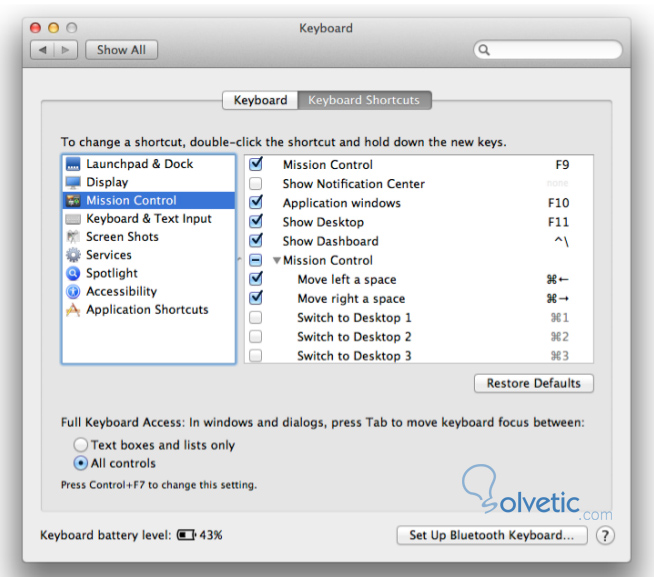This screenshot has width=654, height=577.
Task: Click the Services gear icon
Action: pyautogui.click(x=73, y=255)
